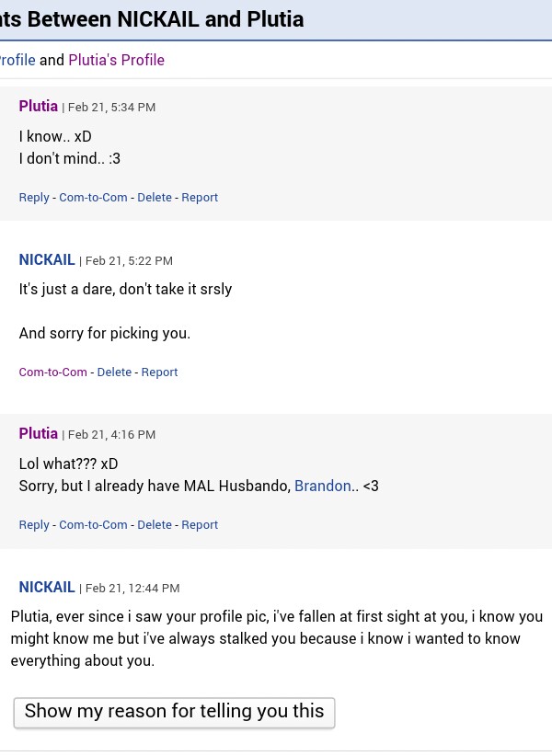Click Plutia's username on the 4:16 PM comment

[x=39, y=433]
